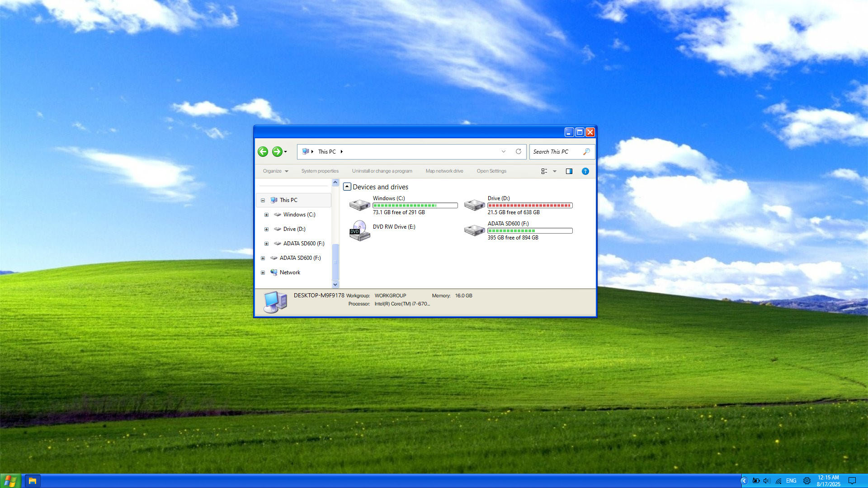Click the change view layout icon
Screen dimensions: 868x488
(544, 171)
